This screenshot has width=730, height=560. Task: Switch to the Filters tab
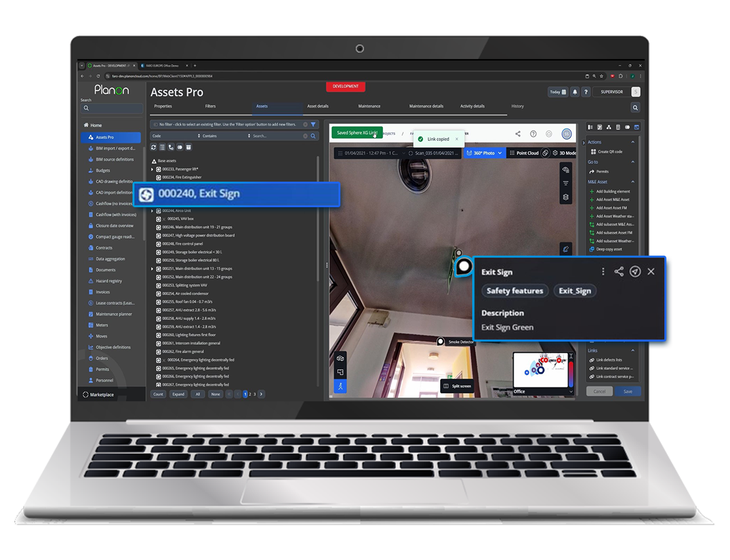coord(211,106)
